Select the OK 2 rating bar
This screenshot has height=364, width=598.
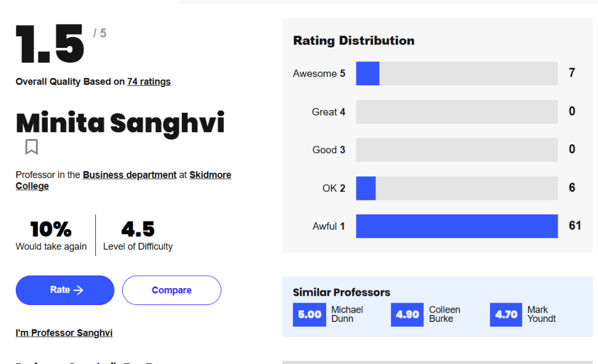(457, 188)
